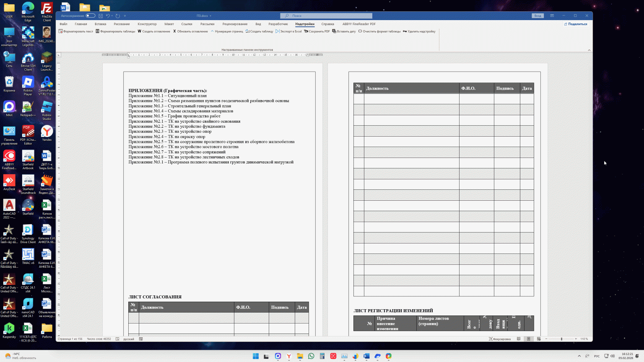This screenshot has height=362, width=644.
Task: Run the Форматировать таблицы tool
Action: pyautogui.click(x=115, y=31)
